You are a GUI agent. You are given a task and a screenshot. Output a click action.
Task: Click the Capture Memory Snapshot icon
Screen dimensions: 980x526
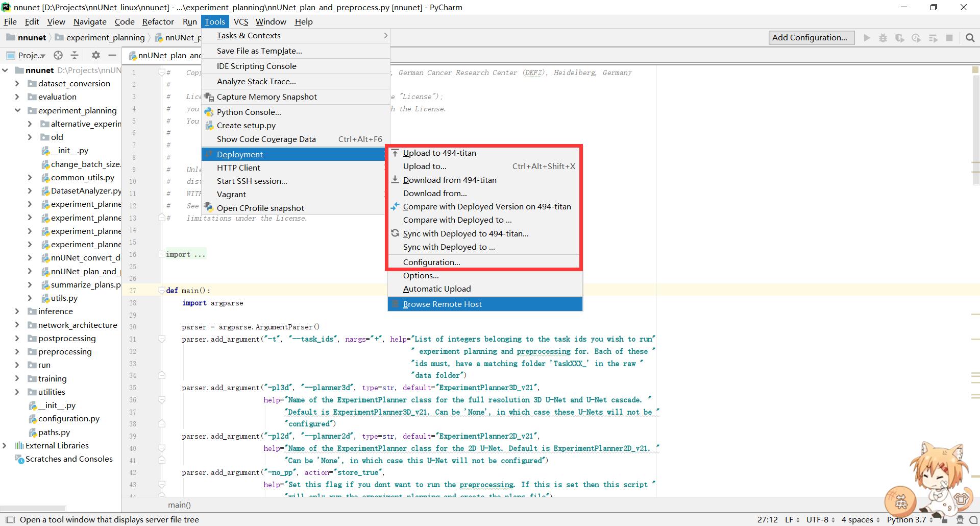click(208, 97)
